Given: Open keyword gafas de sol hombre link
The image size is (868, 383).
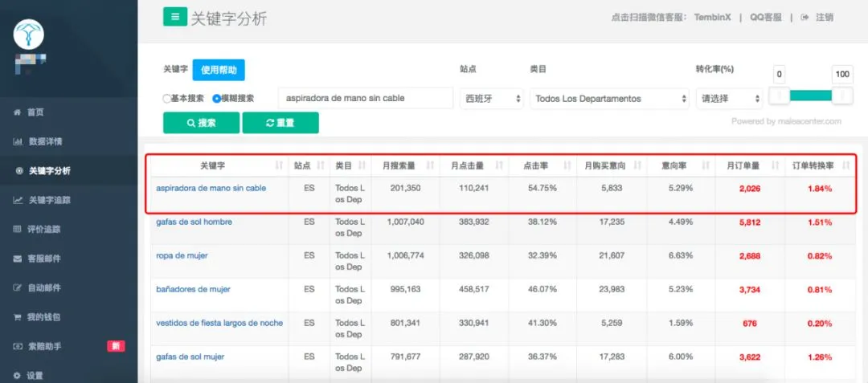Looking at the screenshot, I should coord(194,222).
